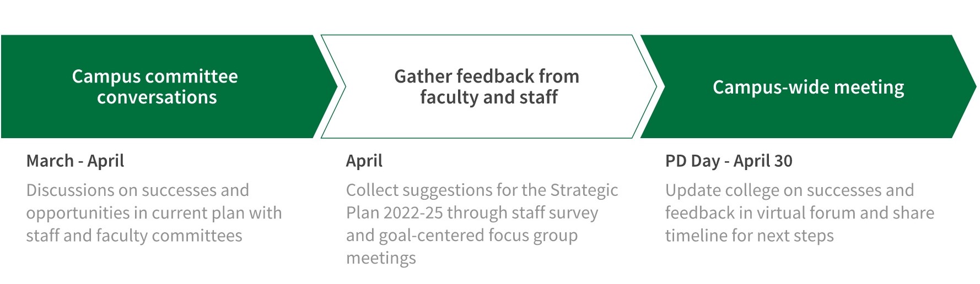
Task: Click "Update college on successes and" line
Action: (789, 190)
